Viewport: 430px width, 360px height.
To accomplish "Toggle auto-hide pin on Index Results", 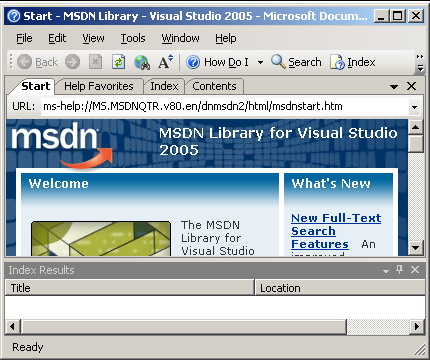I will 400,270.
